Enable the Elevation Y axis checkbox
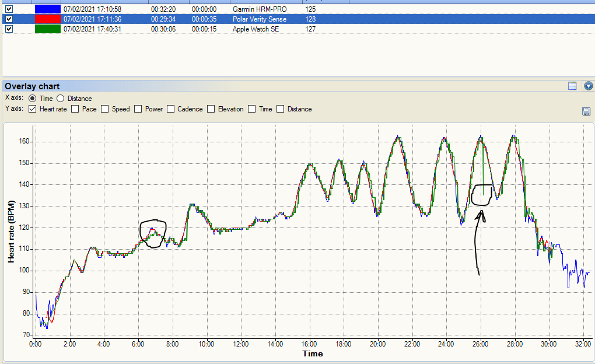595x364 pixels. [212, 109]
